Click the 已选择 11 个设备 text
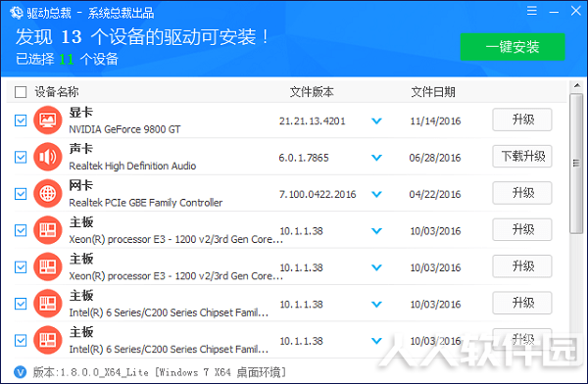The width and height of the screenshot is (588, 384). pos(67,59)
